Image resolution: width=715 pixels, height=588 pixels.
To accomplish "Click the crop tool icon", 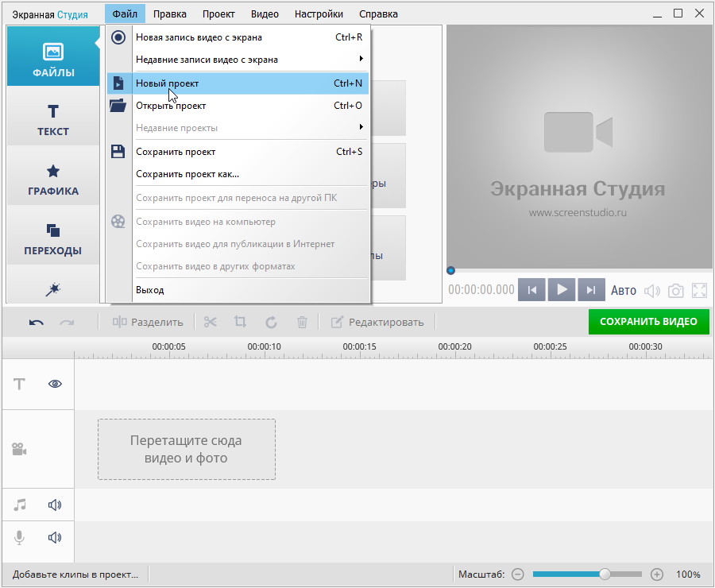I will pos(240,322).
